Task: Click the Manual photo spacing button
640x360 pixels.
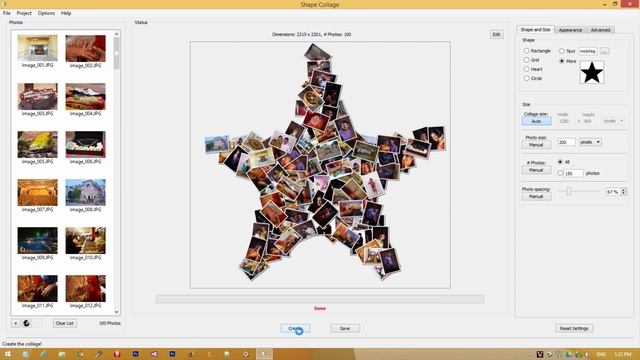Action: 536,196
